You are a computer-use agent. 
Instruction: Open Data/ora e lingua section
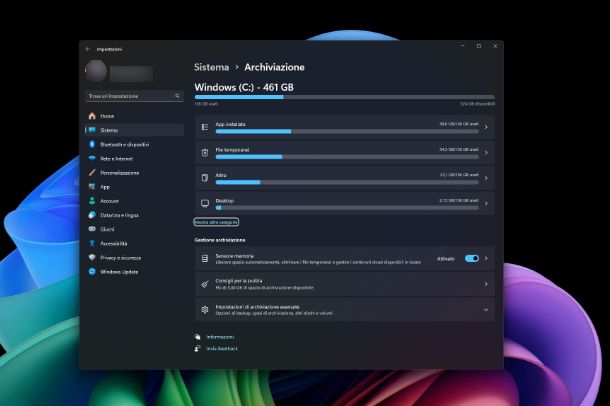click(134, 215)
